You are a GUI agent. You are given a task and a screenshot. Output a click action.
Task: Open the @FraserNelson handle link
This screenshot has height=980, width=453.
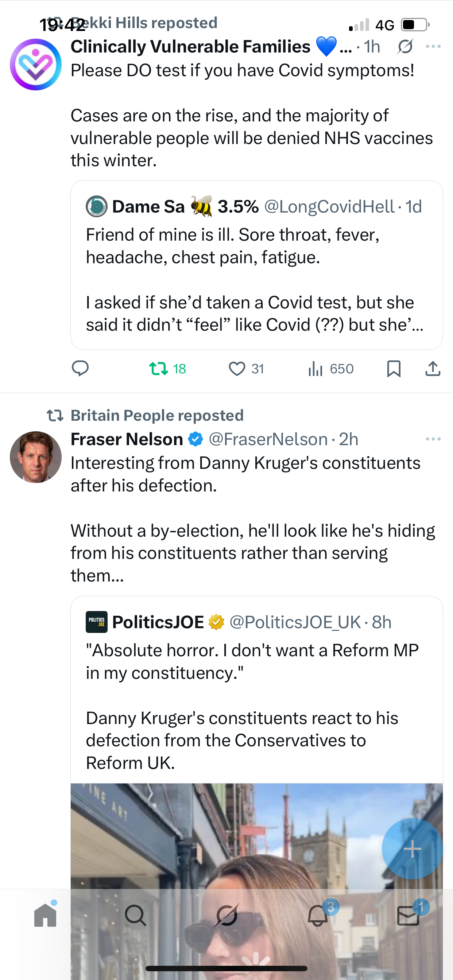[268, 439]
